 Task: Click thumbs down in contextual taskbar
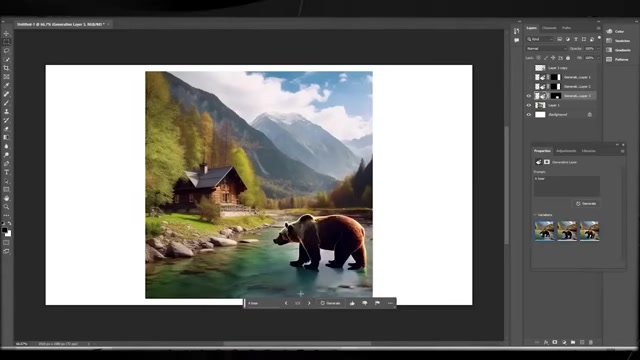(365, 303)
